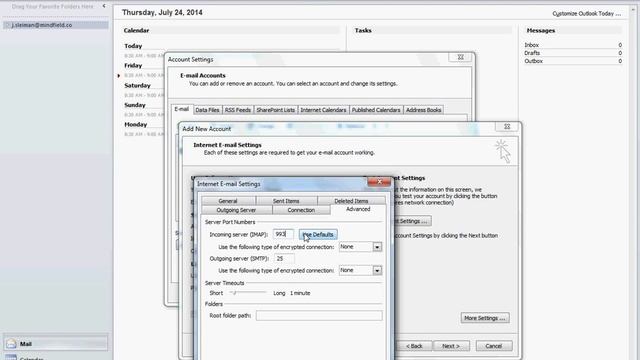Click Customize Outlook Today link

587,13
